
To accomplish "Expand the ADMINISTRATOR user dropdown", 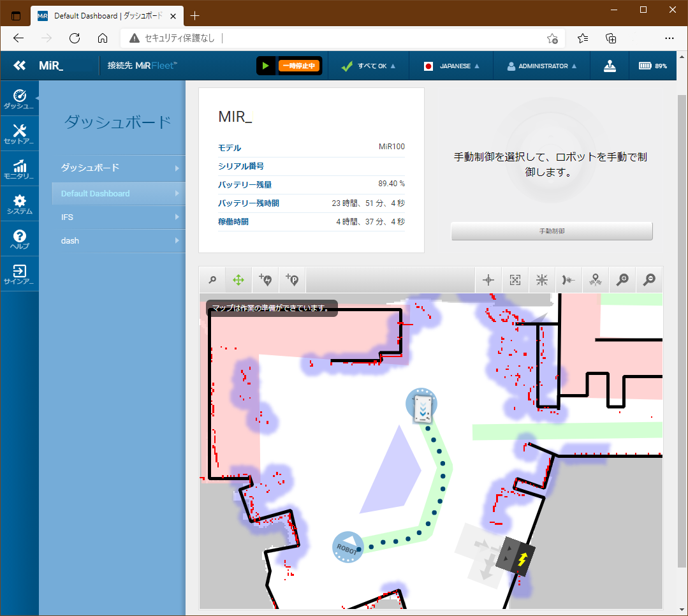I will click(x=541, y=65).
